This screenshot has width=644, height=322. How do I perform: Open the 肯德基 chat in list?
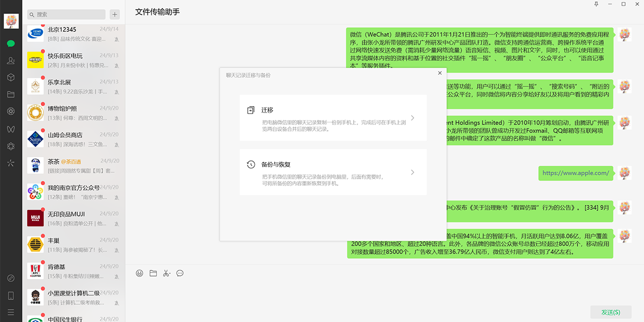coord(74,271)
